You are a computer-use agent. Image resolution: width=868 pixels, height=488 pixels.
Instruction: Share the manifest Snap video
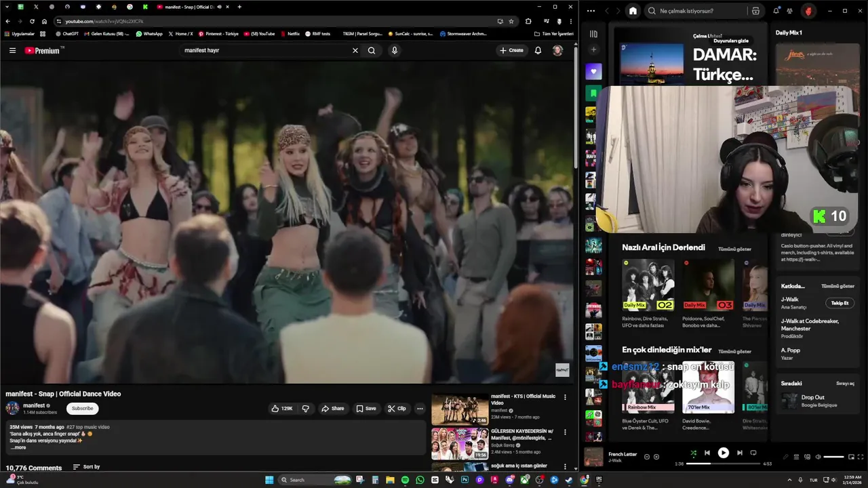pyautogui.click(x=333, y=409)
